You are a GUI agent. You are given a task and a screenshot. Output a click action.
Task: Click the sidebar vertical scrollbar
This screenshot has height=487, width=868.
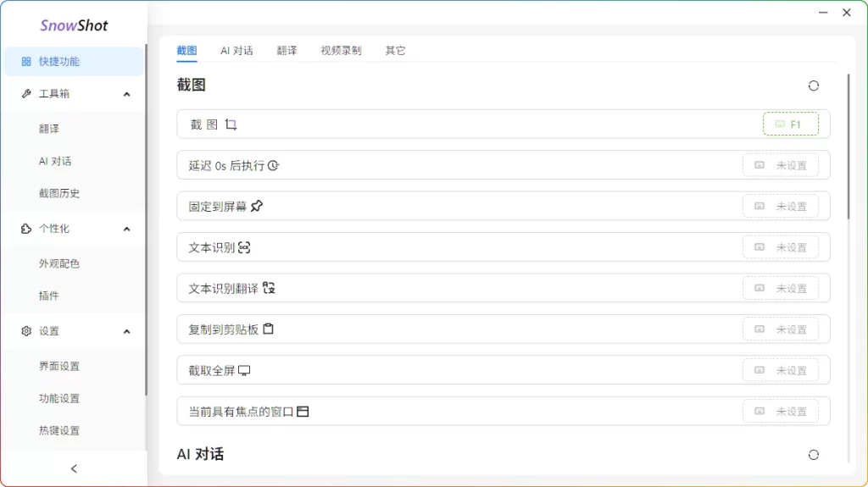pyautogui.click(x=146, y=220)
